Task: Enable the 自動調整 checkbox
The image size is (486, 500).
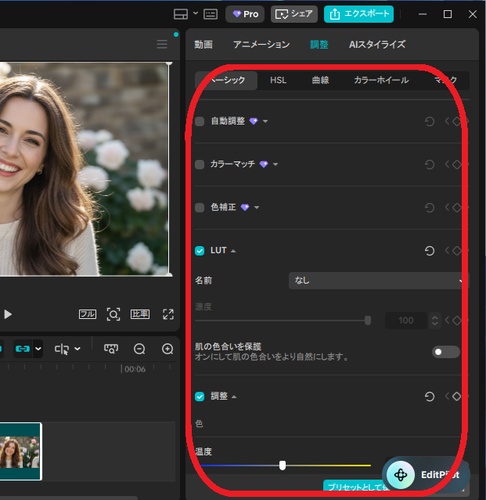Action: tap(200, 121)
